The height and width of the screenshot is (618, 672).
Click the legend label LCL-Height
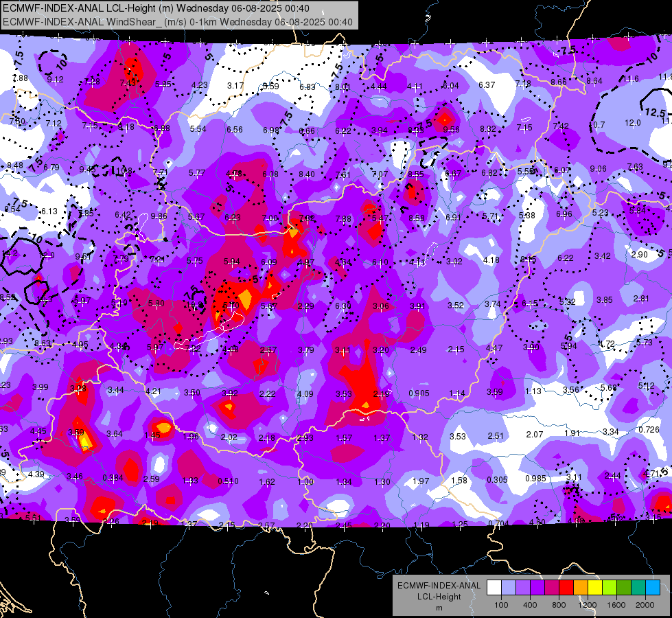point(439,597)
